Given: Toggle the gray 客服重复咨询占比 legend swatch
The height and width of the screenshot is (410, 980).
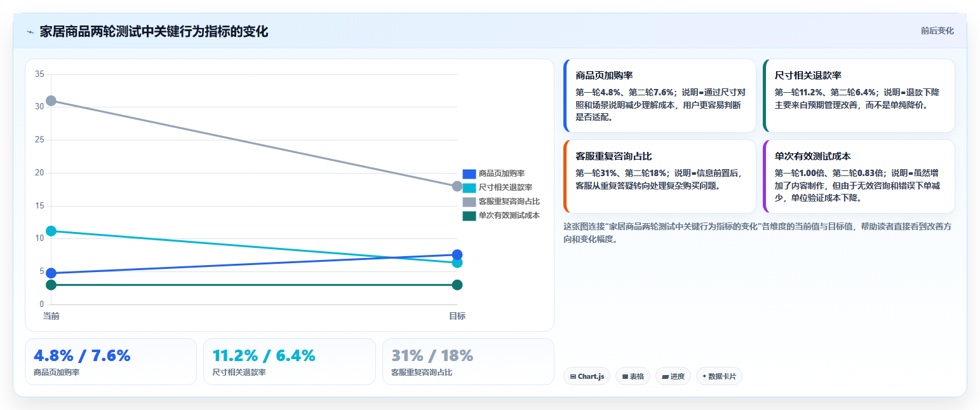Looking at the screenshot, I should click(469, 202).
